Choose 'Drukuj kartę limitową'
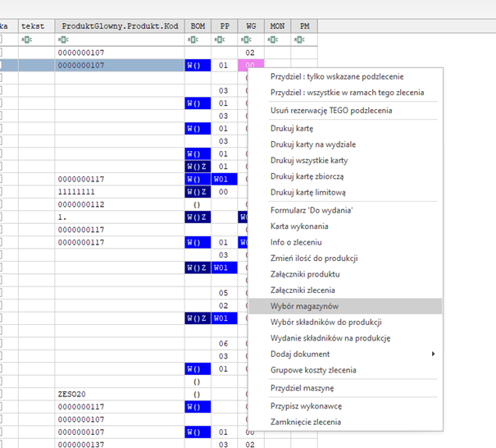 345,193
